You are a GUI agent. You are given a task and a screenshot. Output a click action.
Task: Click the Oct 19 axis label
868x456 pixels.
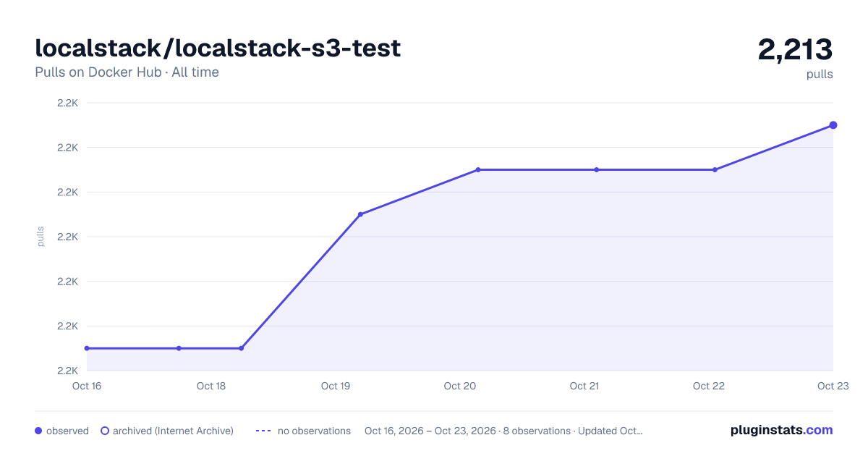pos(336,386)
